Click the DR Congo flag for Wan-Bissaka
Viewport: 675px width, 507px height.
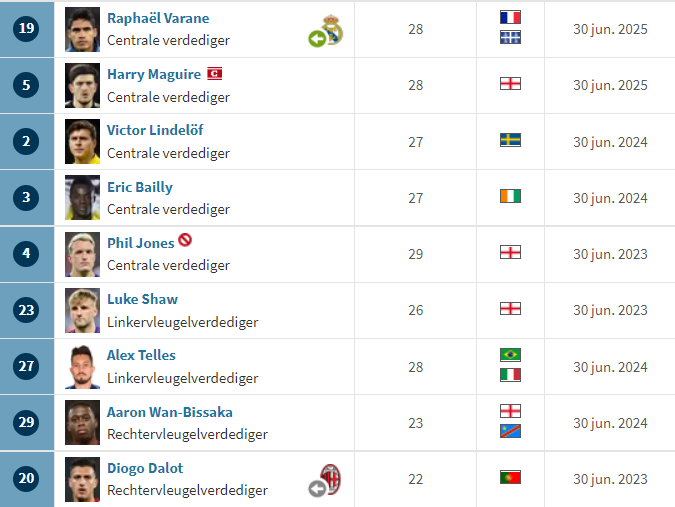click(x=510, y=431)
